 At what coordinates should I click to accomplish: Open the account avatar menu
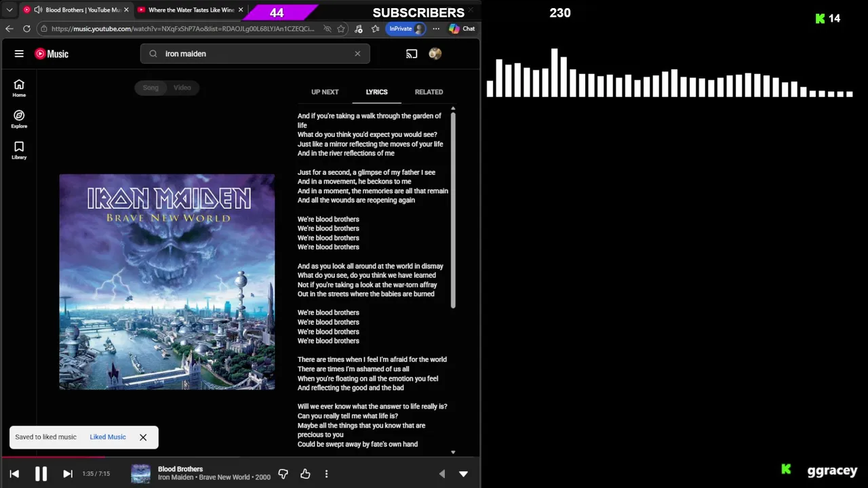point(435,54)
